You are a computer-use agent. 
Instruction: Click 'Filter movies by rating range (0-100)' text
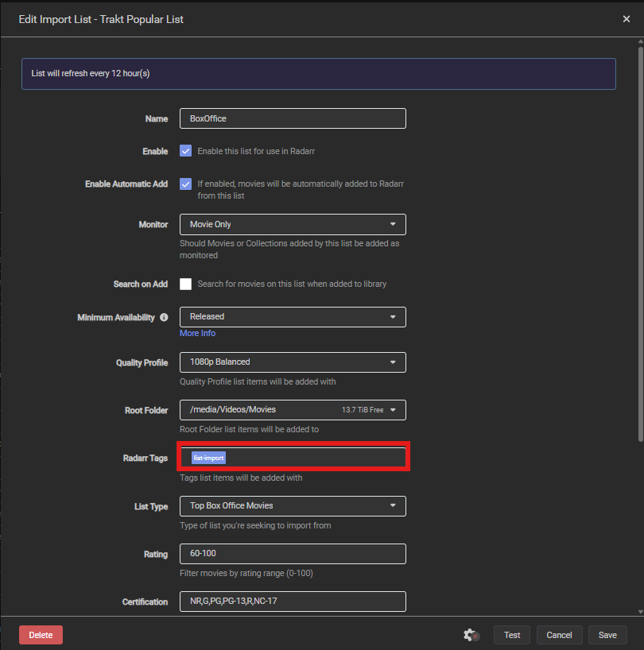(246, 573)
